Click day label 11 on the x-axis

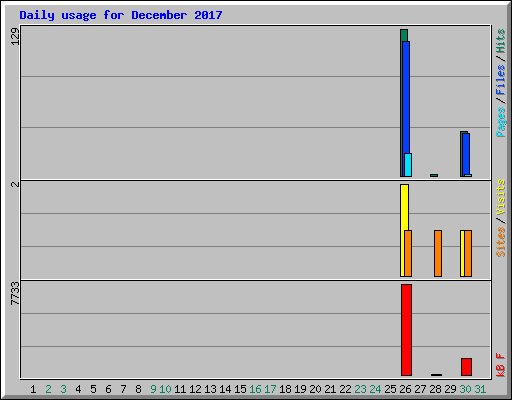point(180,389)
